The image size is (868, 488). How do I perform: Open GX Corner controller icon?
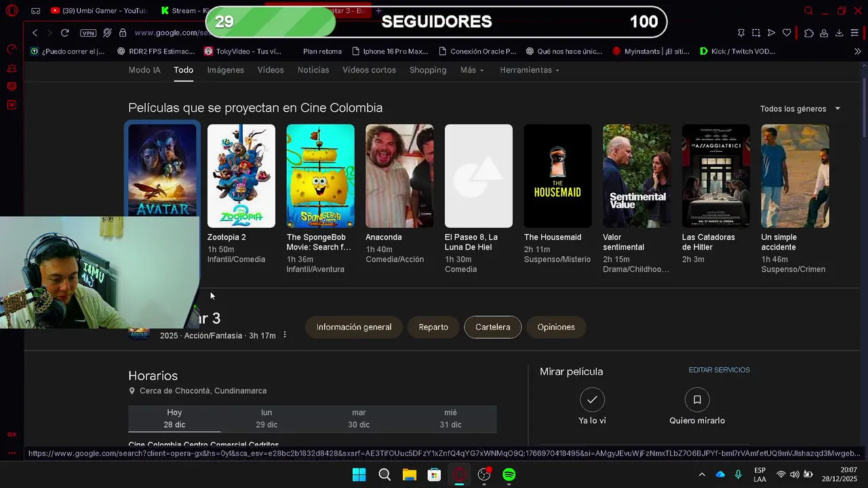(x=35, y=11)
